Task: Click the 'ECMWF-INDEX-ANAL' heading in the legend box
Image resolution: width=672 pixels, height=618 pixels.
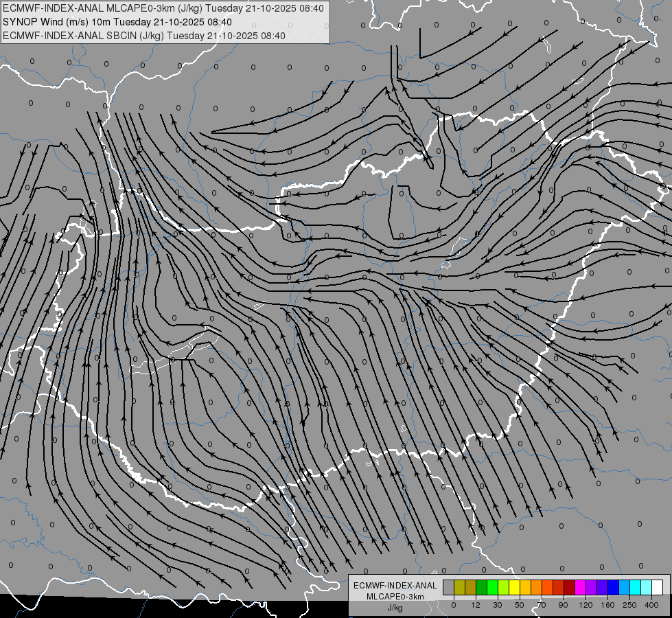Action: click(x=395, y=586)
